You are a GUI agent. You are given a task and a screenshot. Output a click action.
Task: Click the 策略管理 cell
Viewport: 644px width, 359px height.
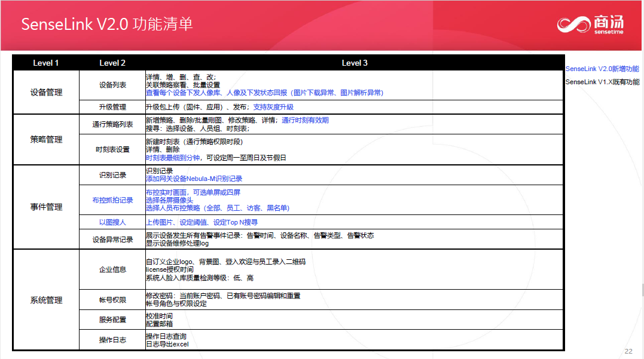point(46,140)
